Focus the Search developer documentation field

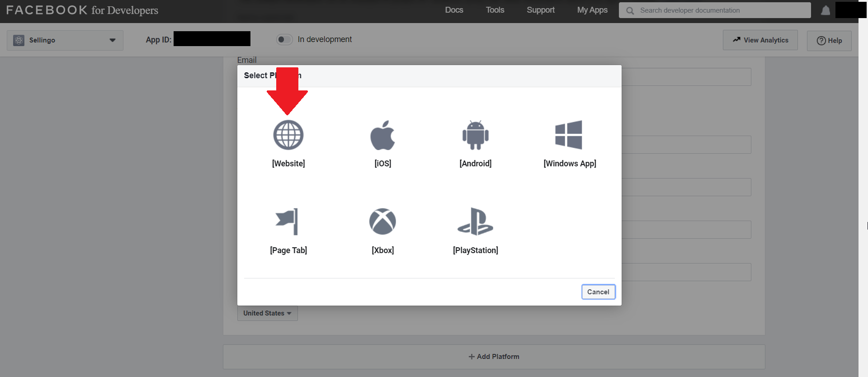click(715, 10)
